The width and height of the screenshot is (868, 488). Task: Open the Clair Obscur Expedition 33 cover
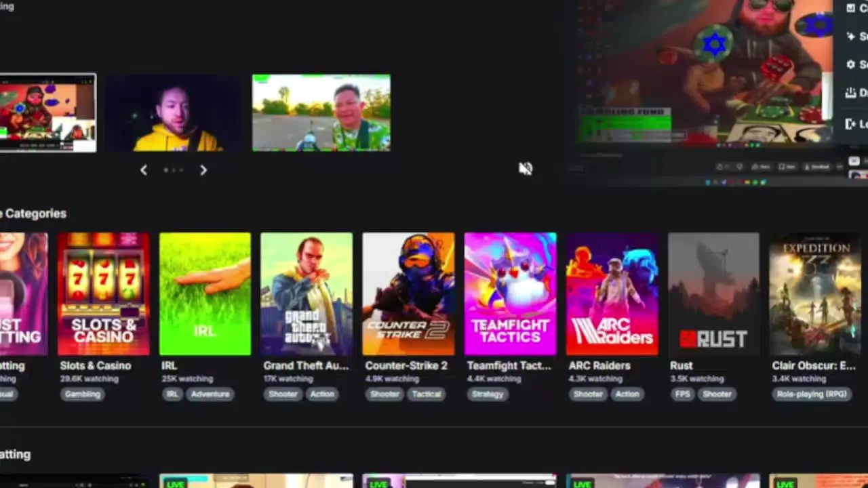[815, 294]
